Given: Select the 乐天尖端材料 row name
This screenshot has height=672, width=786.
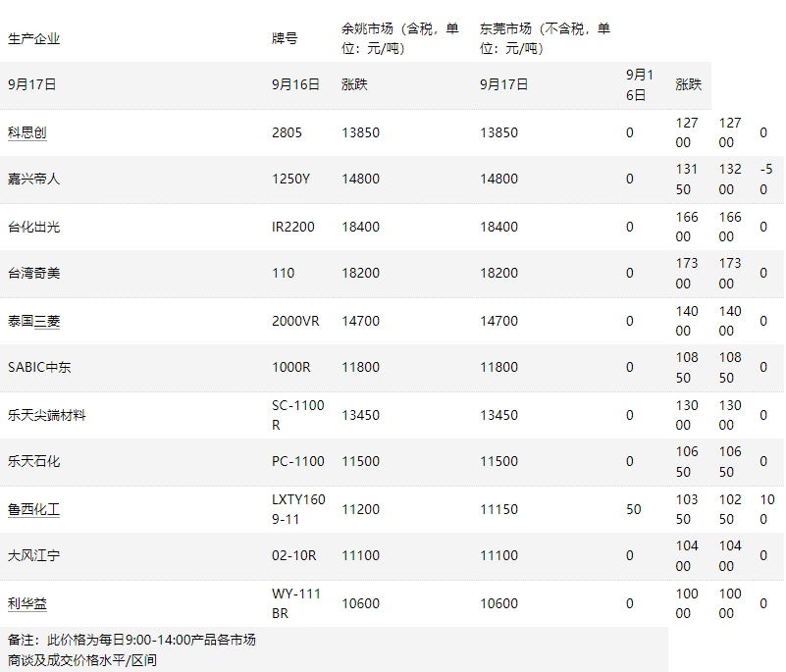Looking at the screenshot, I should coord(47,415).
